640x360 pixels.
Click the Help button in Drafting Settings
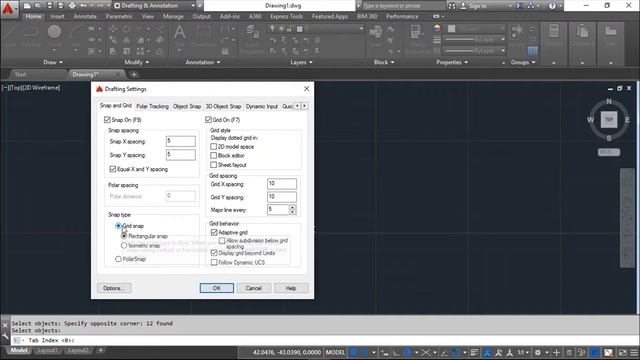coord(291,288)
